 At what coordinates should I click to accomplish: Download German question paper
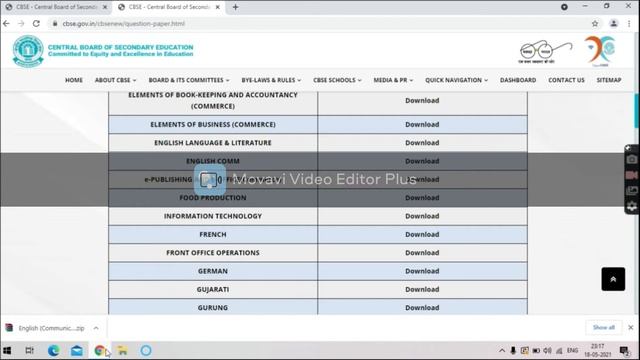422,271
